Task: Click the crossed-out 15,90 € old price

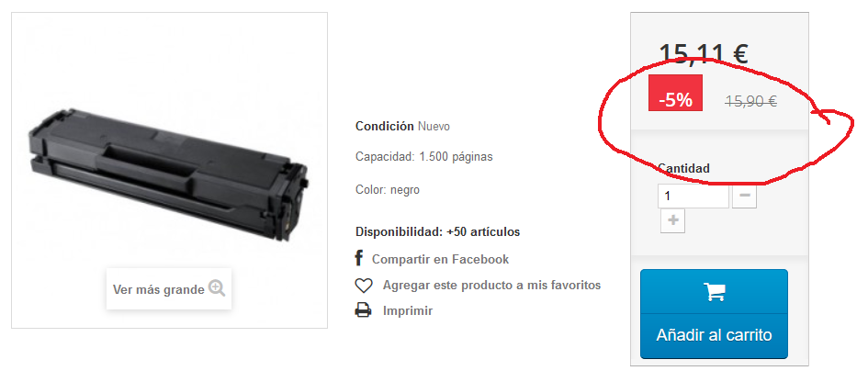Action: click(x=751, y=101)
